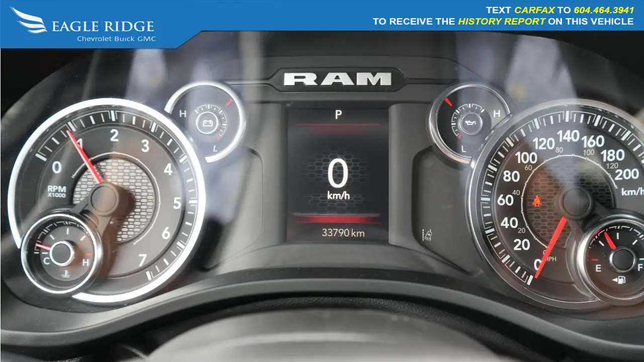644x362 pixels.
Task: Click the digital speed 0 km/h readout
Action: coord(338,179)
